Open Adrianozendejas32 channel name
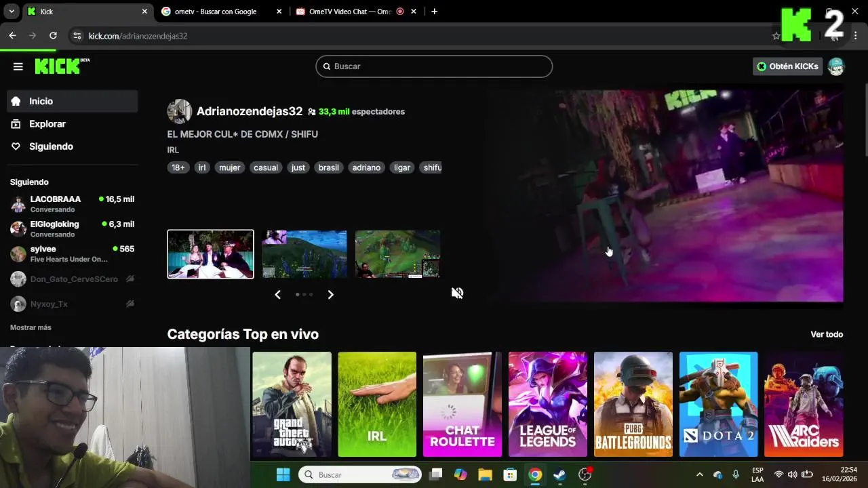Image resolution: width=868 pixels, height=488 pixels. 250,111
